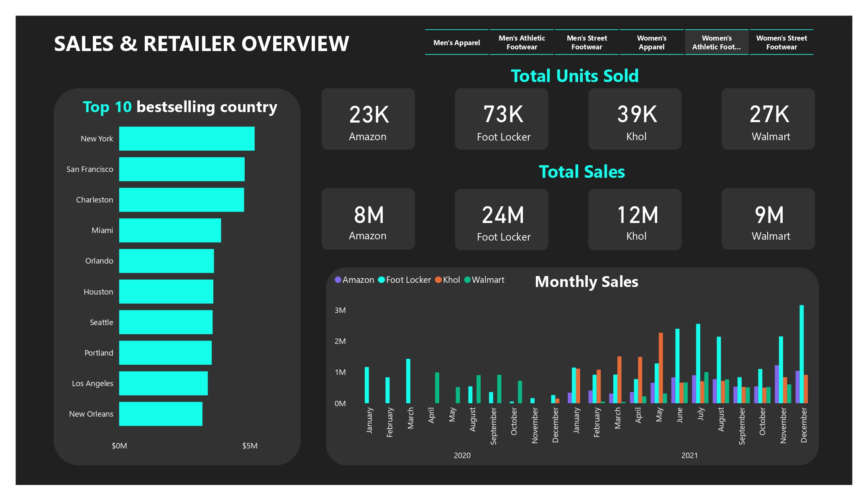Click the 73K Foot Locker units sold card
The height and width of the screenshot is (502, 868).
[501, 118]
